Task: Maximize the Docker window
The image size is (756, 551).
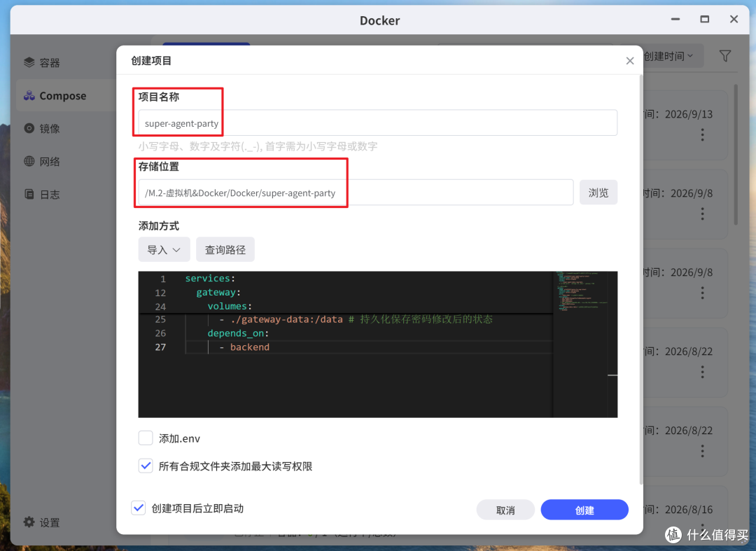Action: 704,20
